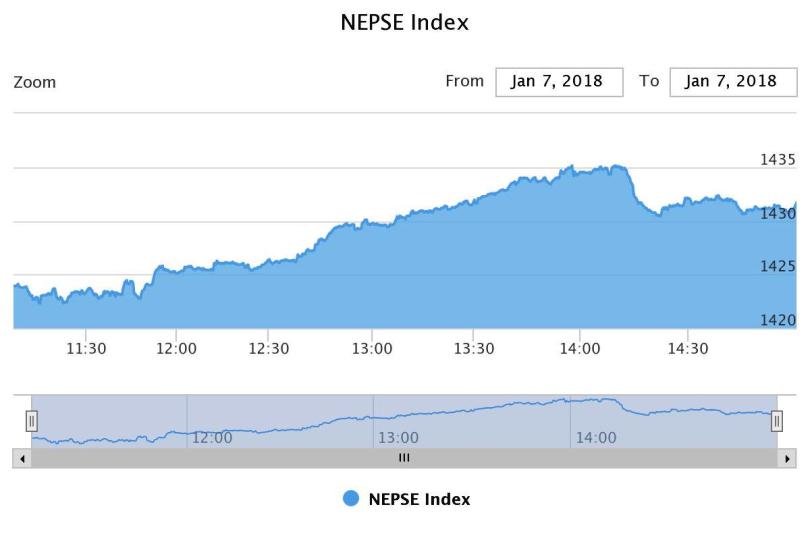Screen dimensions: 810x540
Task: Click the scrollbar grip lines in the center
Action: click(x=404, y=458)
